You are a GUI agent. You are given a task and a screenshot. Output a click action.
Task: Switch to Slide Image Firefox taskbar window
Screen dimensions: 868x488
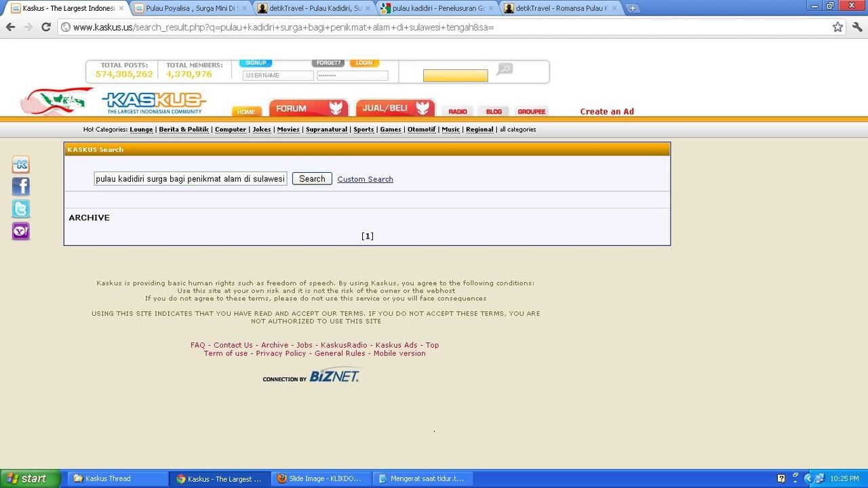click(x=321, y=479)
